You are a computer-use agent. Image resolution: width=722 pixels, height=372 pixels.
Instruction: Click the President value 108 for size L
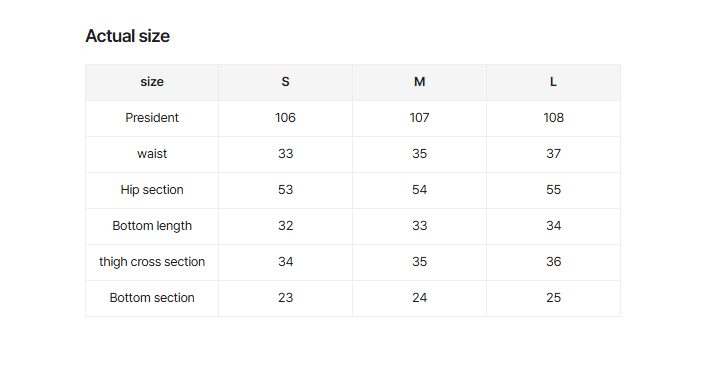[553, 118]
